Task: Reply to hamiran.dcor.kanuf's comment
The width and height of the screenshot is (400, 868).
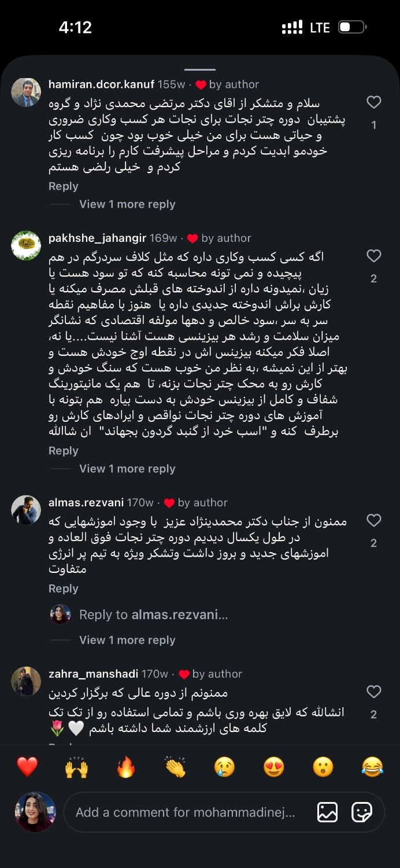Action: tap(63, 186)
